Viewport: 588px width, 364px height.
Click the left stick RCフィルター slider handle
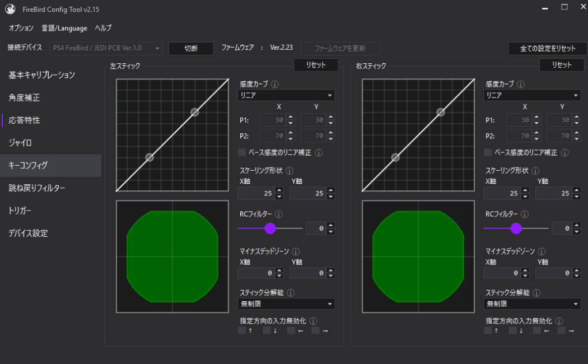[270, 228]
